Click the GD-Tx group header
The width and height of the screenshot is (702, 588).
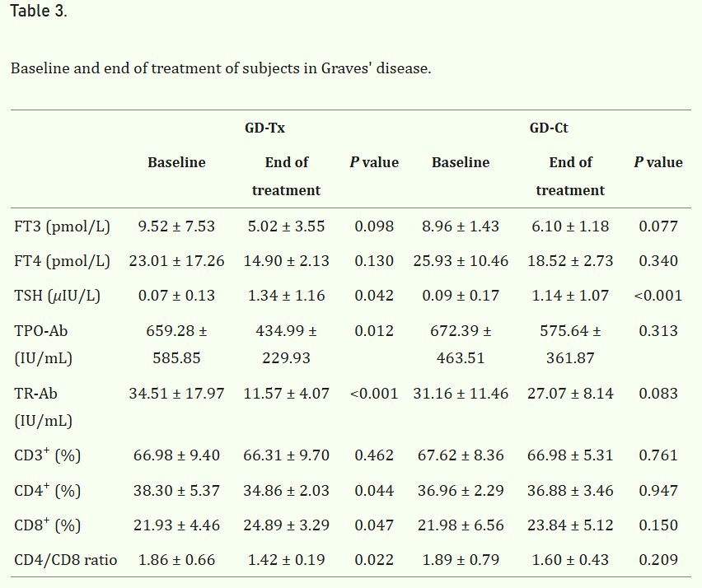(264, 128)
